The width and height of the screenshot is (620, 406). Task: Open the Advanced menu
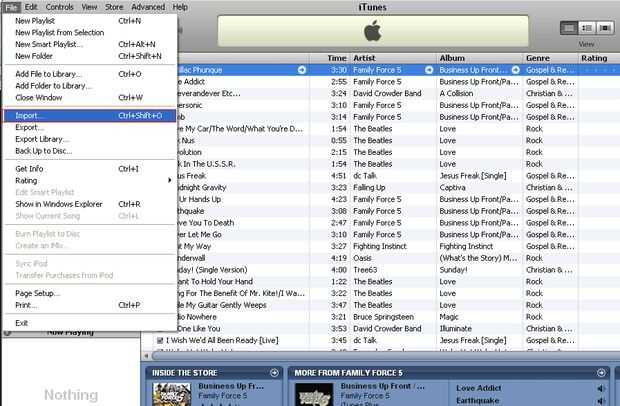(148, 7)
